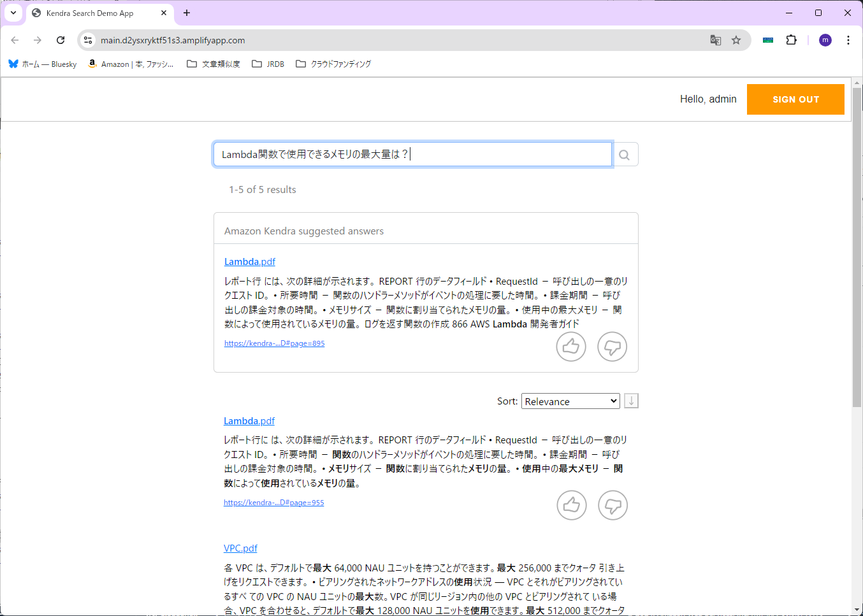Click the address bar URL
863x616 pixels.
(173, 40)
